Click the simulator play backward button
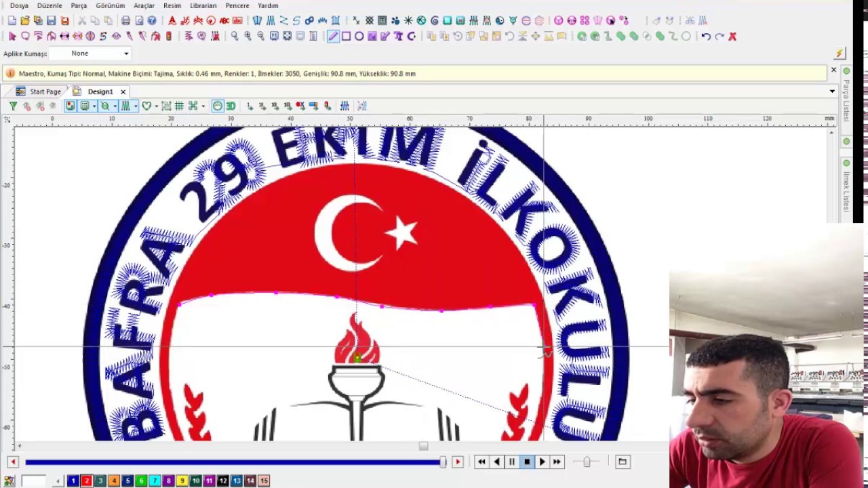Screen dimensions: 868x488 (x=496, y=462)
